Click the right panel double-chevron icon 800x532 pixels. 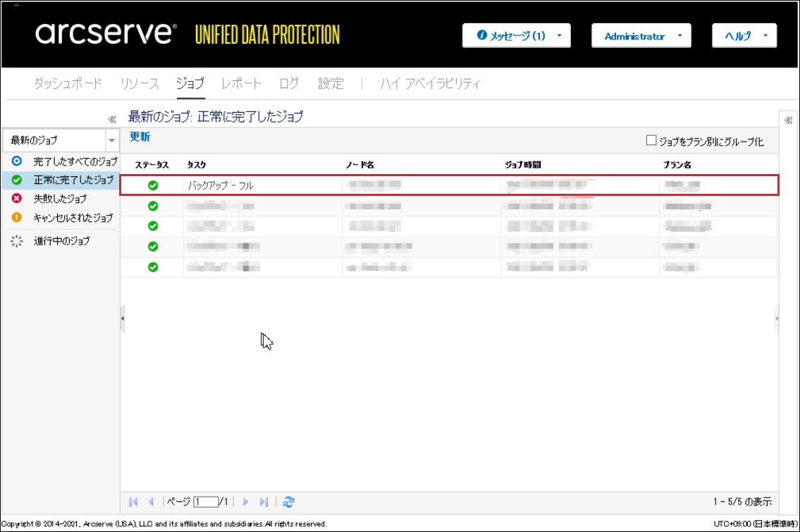(789, 120)
